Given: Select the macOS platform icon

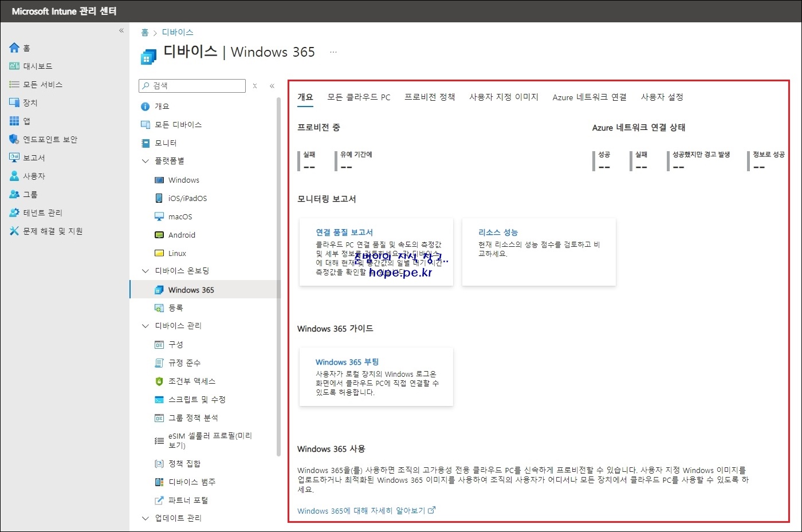Looking at the screenshot, I should (159, 216).
